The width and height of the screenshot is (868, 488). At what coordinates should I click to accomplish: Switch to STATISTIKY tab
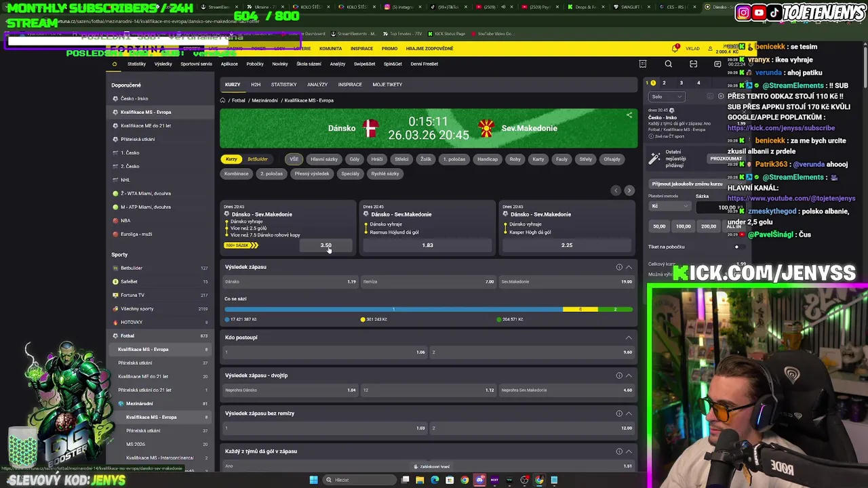click(x=283, y=85)
